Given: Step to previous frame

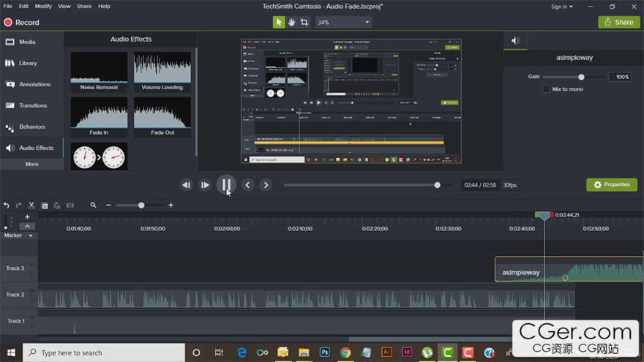Looking at the screenshot, I should (x=186, y=185).
